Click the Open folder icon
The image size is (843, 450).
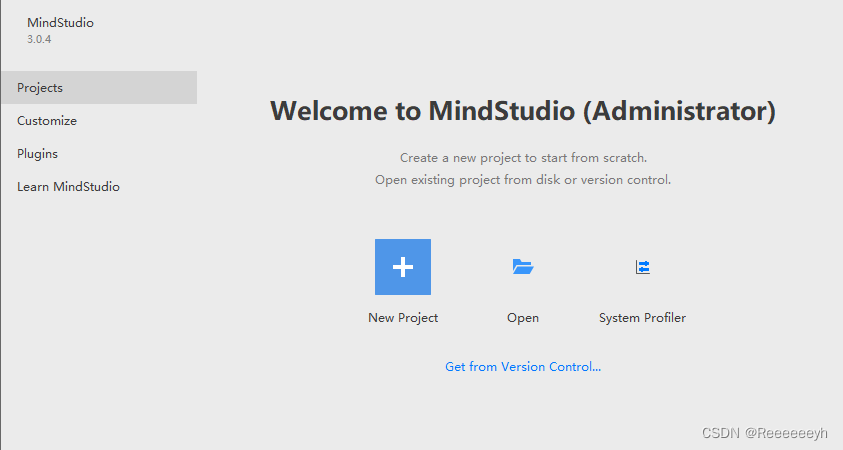pyautogui.click(x=523, y=267)
